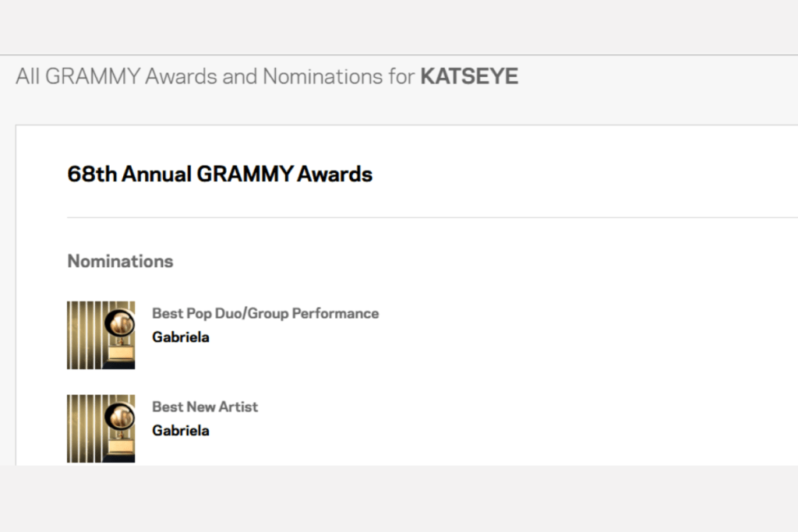Click the GRAMMY trophy icon beside Best Pop Duo/Group Performance
This screenshot has height=532, width=798.
[x=101, y=333]
